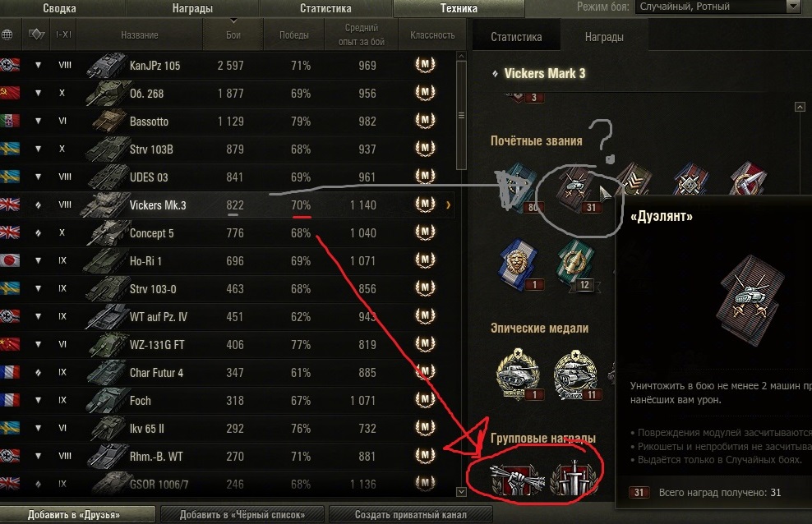
Task: Toggle sorting by the tier I-XI column
Action: 63,34
